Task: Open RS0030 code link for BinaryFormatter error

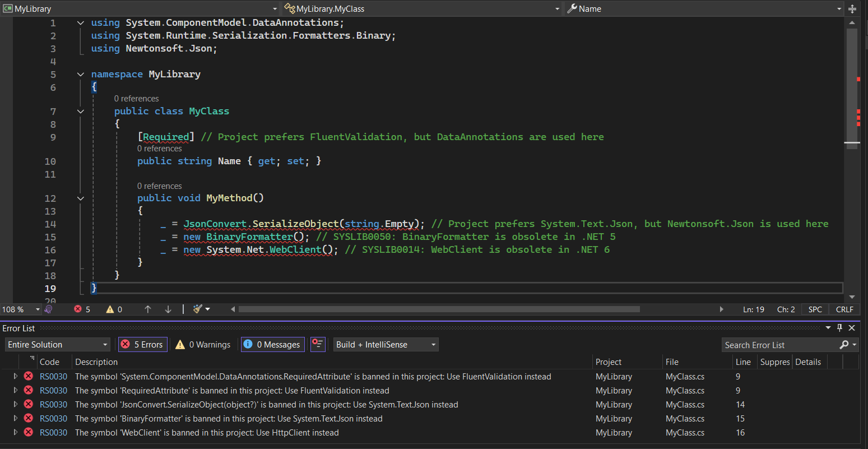Action: [x=53, y=419]
